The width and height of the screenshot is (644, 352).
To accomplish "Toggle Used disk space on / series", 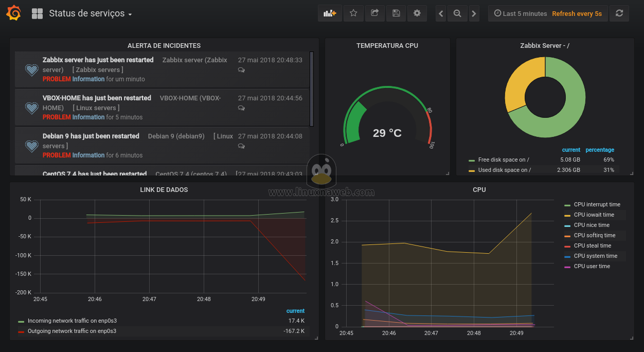I will point(505,170).
